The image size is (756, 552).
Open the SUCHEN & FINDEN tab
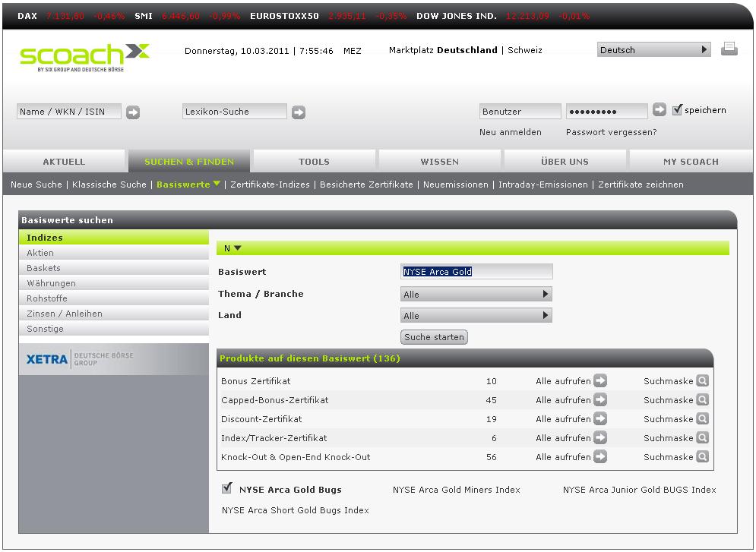click(x=189, y=162)
